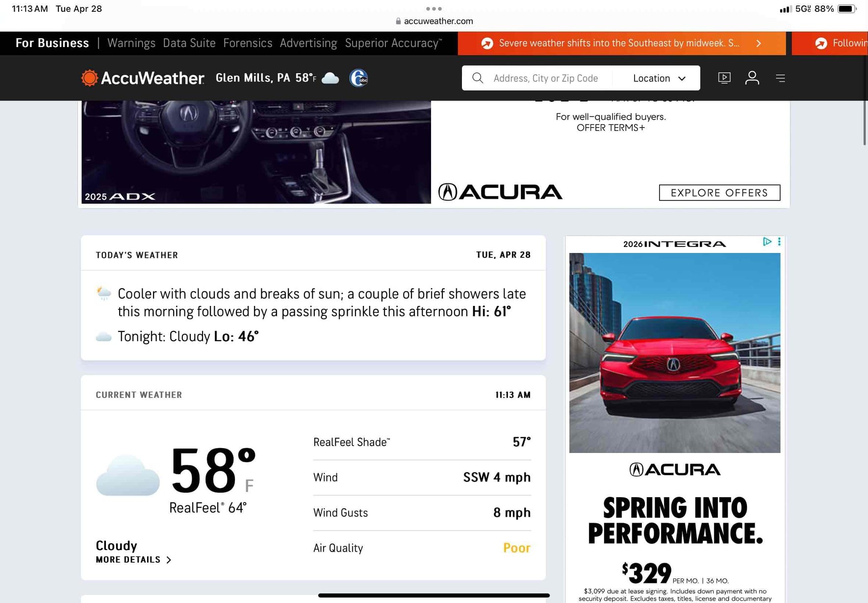Open the hamburger menu icon
The height and width of the screenshot is (603, 868).
point(781,78)
